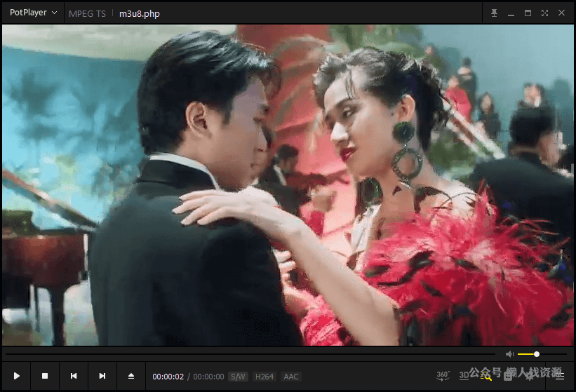The width and height of the screenshot is (576, 392).
Task: Open the control panel gear icon
Action: pos(530,376)
